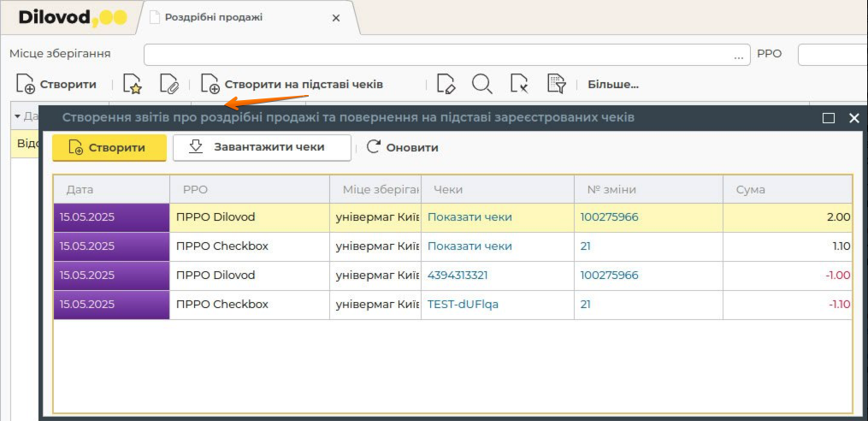868x421 pixels.
Task: Click Створити на підставі чеків button
Action: (x=292, y=84)
